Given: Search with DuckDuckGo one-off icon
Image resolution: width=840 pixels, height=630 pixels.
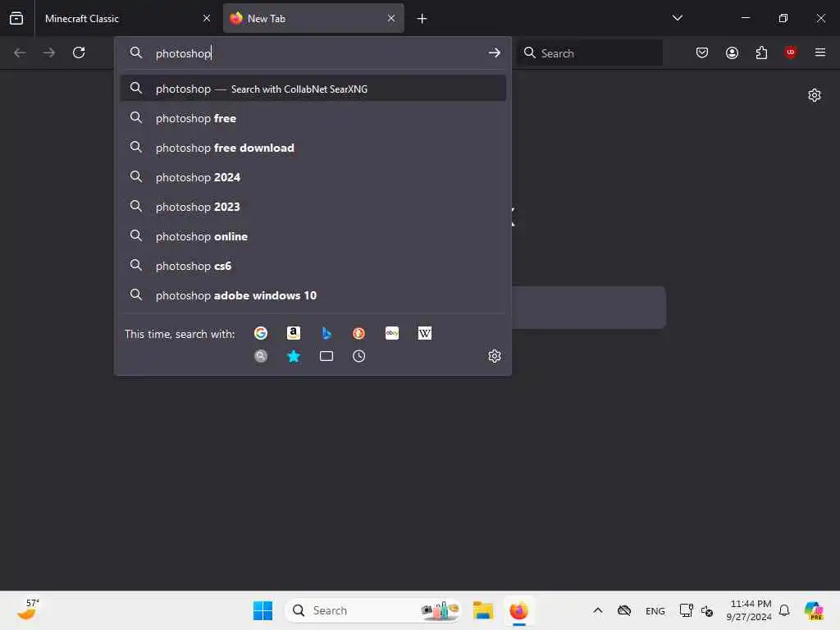Looking at the screenshot, I should (x=359, y=333).
